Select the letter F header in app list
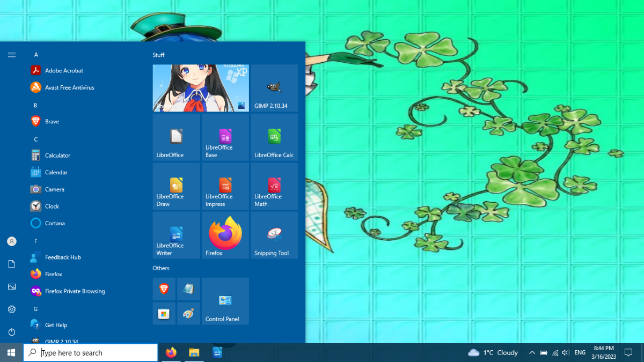The height and width of the screenshot is (362, 644). tap(35, 241)
